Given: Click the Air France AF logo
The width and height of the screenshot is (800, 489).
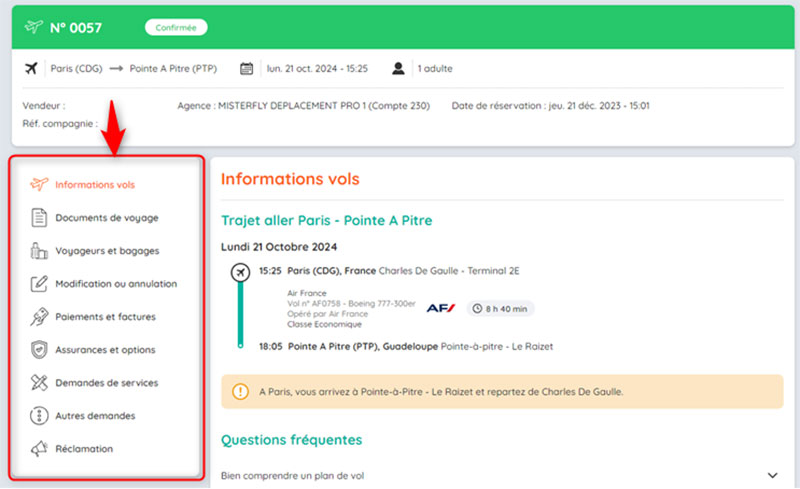Looking at the screenshot, I should 440,308.
